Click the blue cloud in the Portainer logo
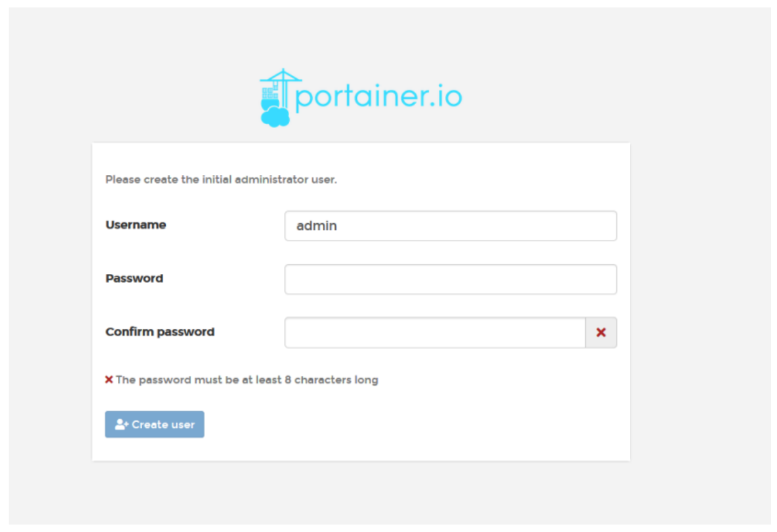Image resolution: width=777 pixels, height=532 pixels. click(276, 116)
